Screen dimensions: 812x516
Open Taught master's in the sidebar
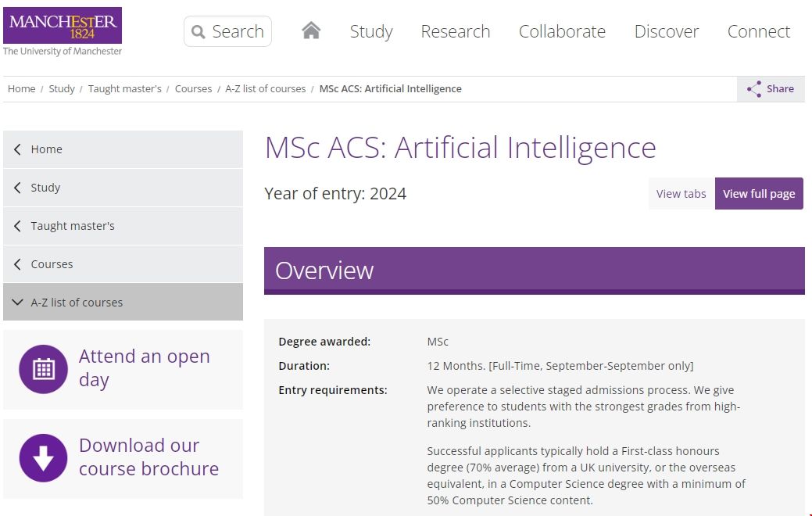tap(73, 226)
